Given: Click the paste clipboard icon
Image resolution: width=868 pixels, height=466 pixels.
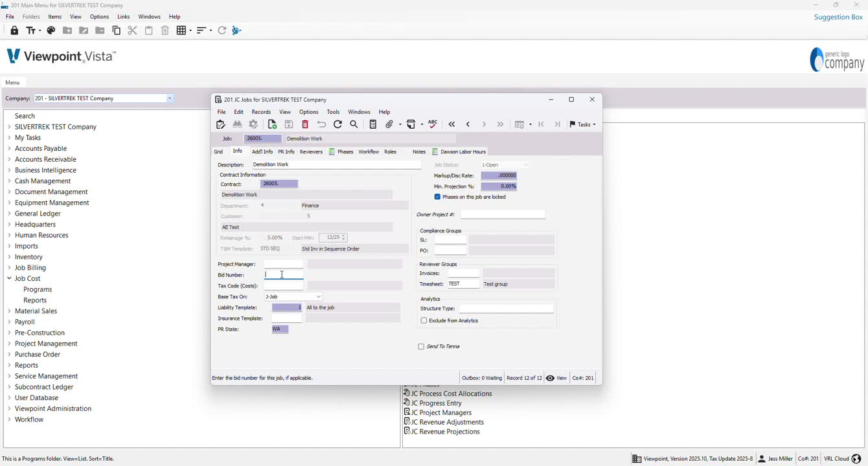Looking at the screenshot, I should click(x=149, y=30).
